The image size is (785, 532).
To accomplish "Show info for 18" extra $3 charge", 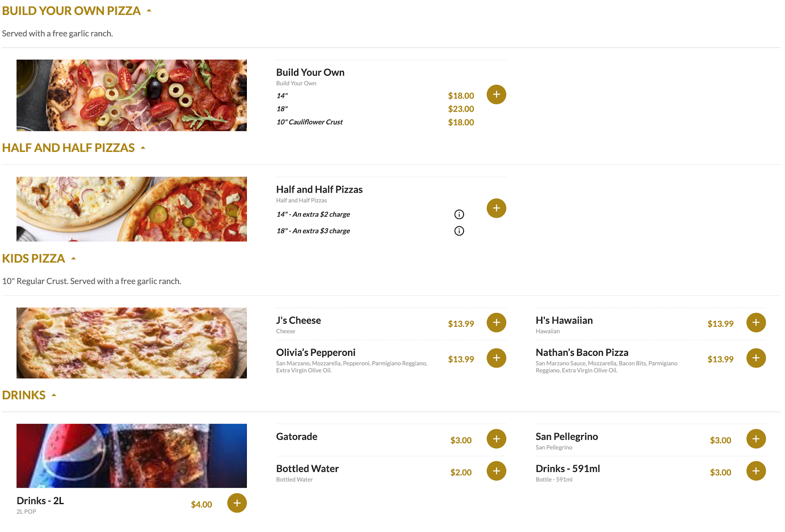I will click(459, 231).
